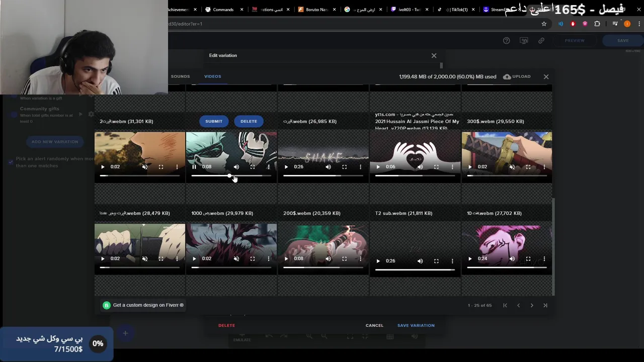The width and height of the screenshot is (644, 362).
Task: Bookmark this page with the star
Action: click(x=544, y=24)
